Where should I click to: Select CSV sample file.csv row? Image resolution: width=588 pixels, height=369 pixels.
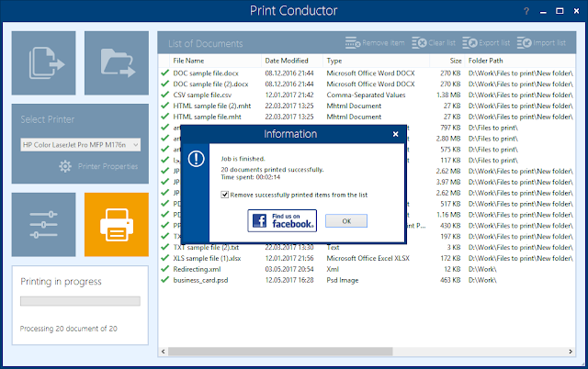367,95
